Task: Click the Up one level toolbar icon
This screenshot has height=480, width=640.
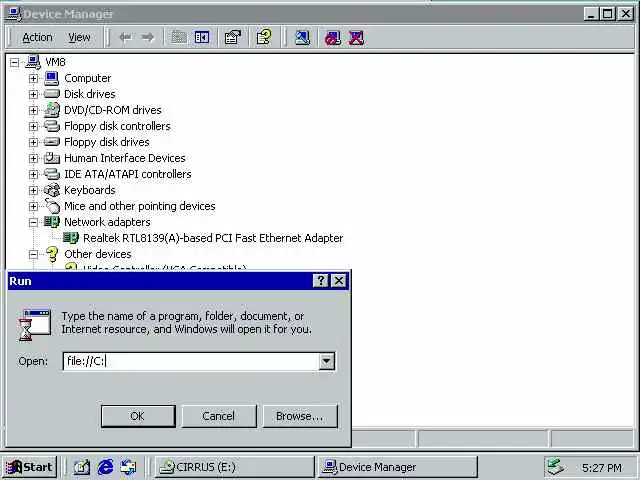Action: 179,38
